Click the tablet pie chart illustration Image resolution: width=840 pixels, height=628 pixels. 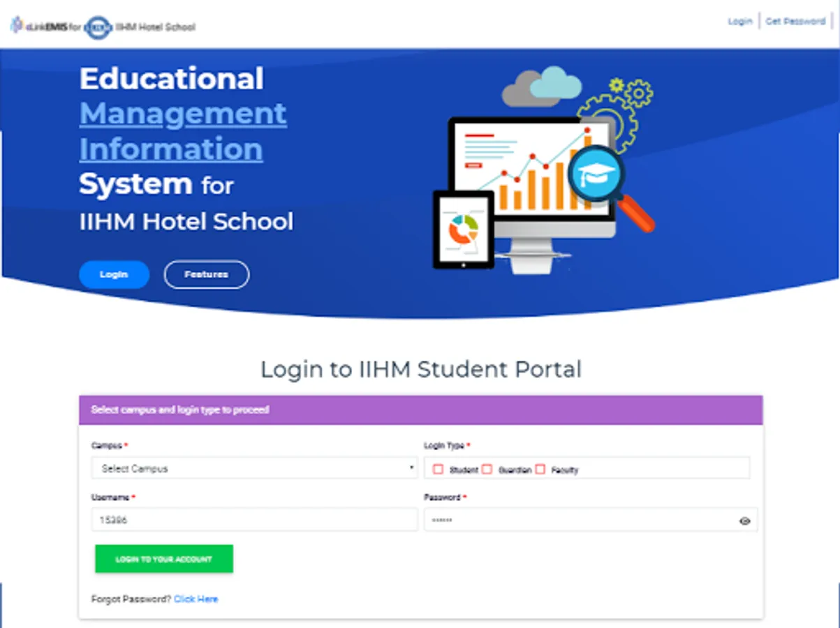coord(464,230)
